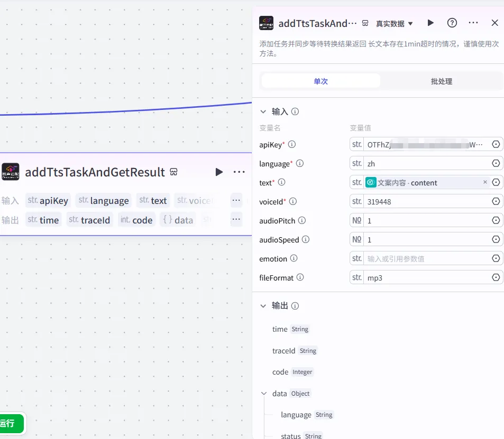504x439 pixels.
Task: Show info for the audioPitch parameter
Action: click(x=302, y=220)
